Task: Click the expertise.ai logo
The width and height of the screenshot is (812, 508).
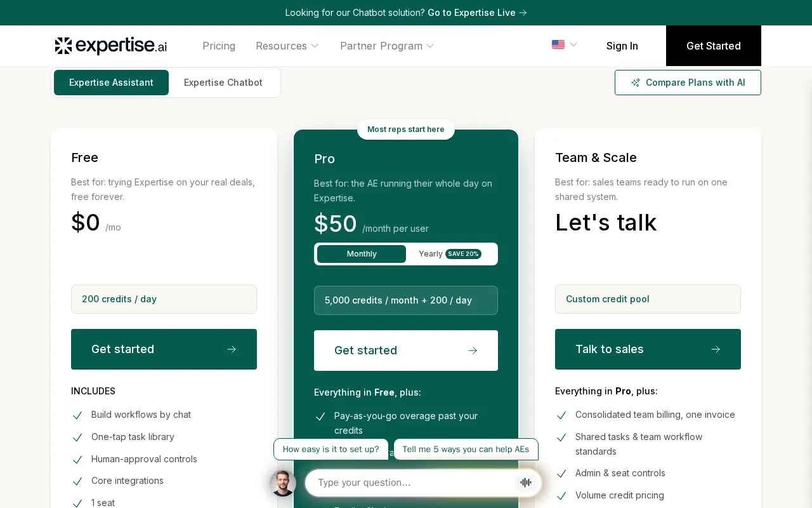Action: point(111,46)
